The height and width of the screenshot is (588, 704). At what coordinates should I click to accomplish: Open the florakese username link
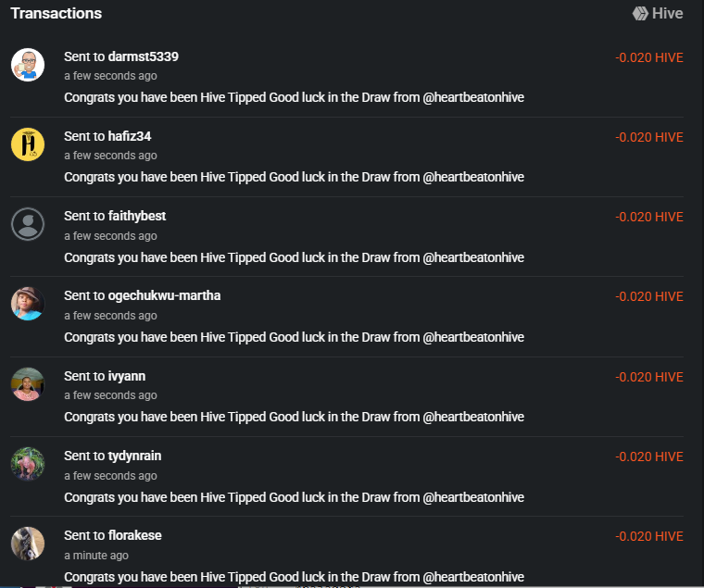point(134,535)
